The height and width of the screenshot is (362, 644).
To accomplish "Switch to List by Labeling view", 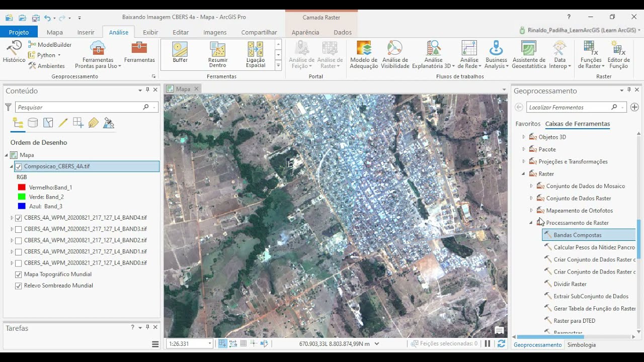I will (93, 123).
